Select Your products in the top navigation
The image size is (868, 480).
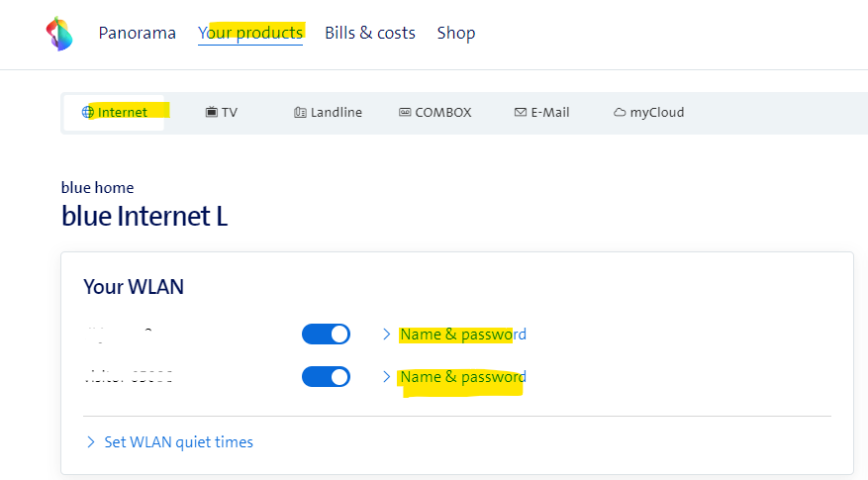click(250, 33)
